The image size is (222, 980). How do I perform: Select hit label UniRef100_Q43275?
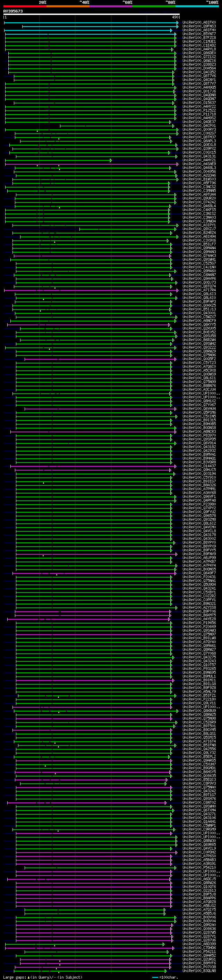(x=199, y=657)
